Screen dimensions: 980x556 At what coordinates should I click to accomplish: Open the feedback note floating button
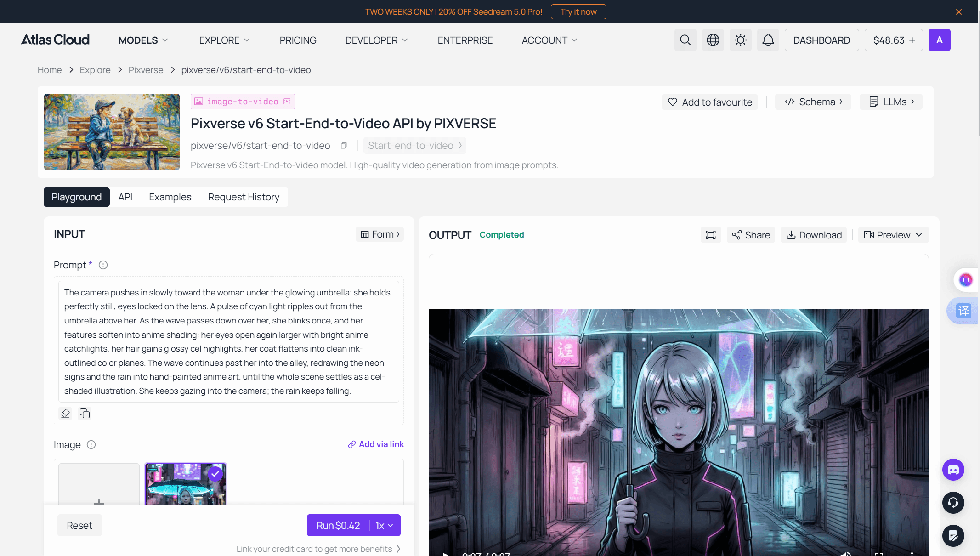pos(953,536)
